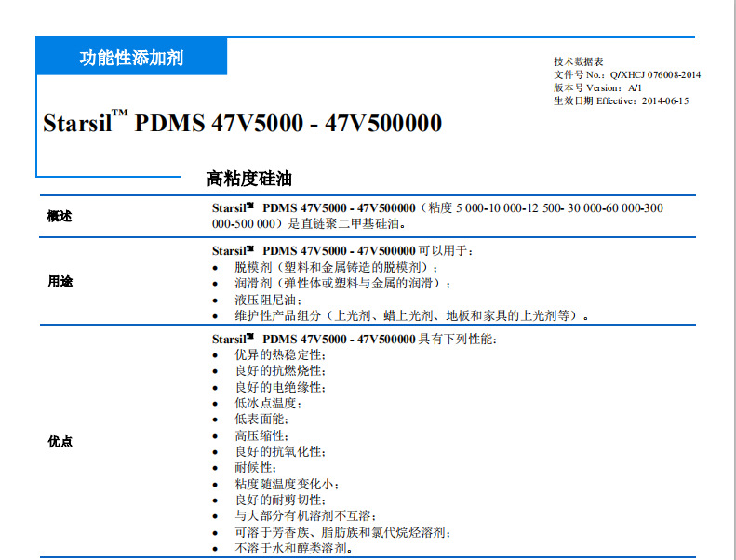Click the bullet "可溶于芳香族、脂肪族和氯代烷烃溶剂"

tap(342, 532)
